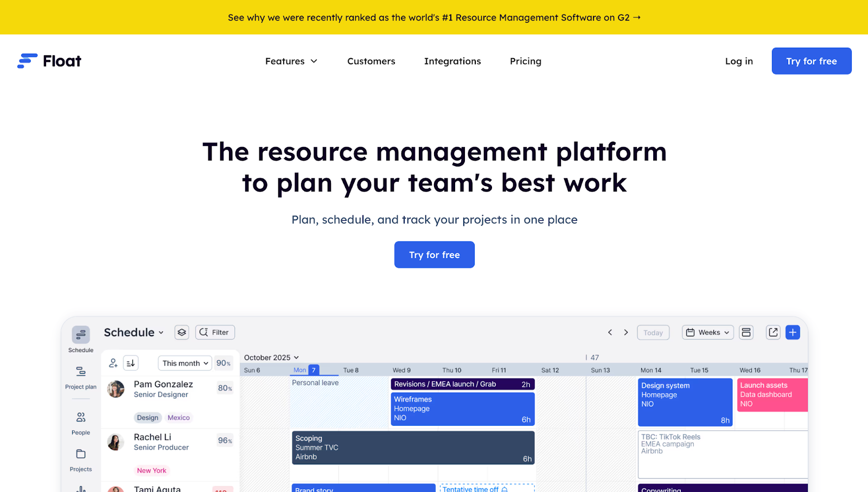Select the Mon 7 date header
The image size is (868, 492).
tap(305, 370)
